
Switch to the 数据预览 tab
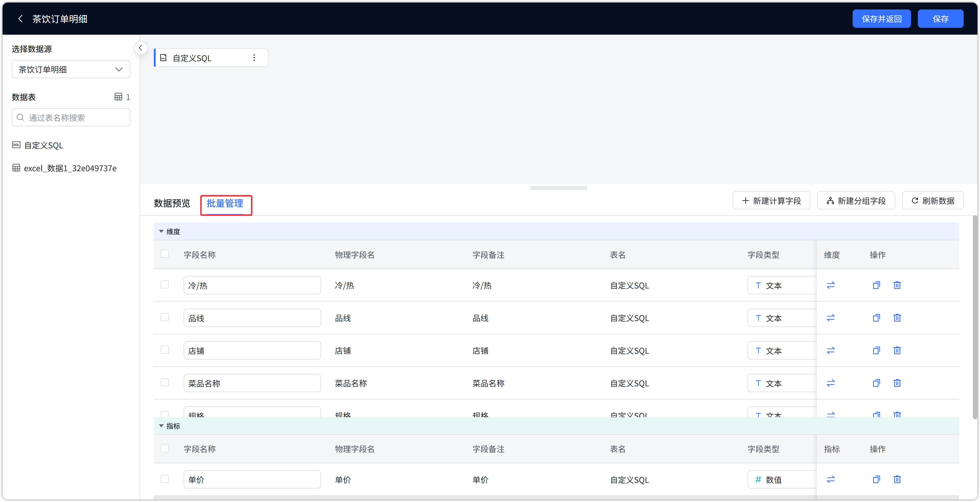(172, 203)
